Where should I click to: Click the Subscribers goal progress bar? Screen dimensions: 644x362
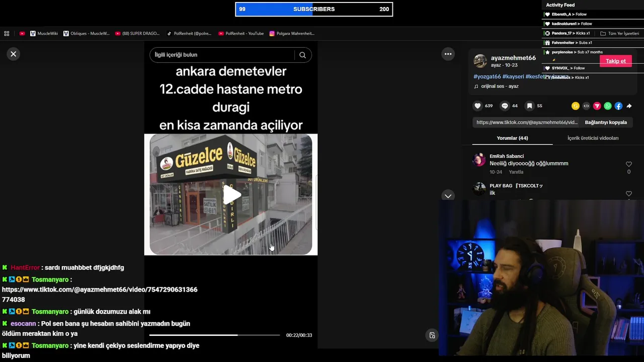coord(314,9)
